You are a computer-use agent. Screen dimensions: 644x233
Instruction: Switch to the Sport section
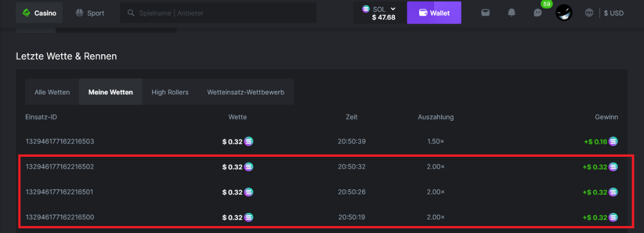[90, 13]
